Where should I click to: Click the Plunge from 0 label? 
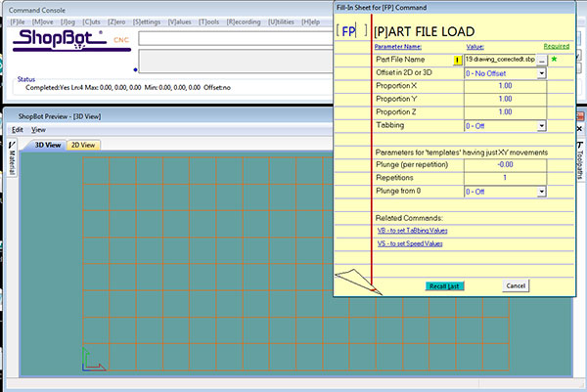[398, 191]
